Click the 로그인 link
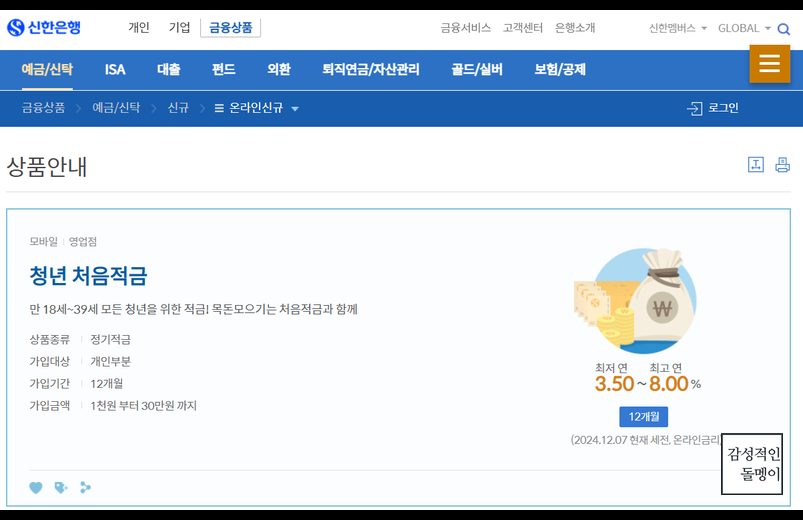Viewport: 803px width, 520px height. click(x=723, y=108)
